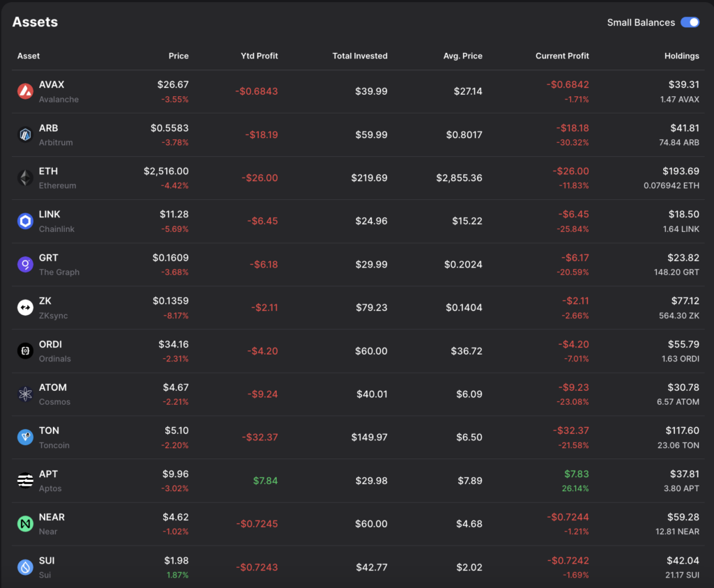
Task: Click the Cosmos ATOM coin icon
Action: tap(26, 394)
